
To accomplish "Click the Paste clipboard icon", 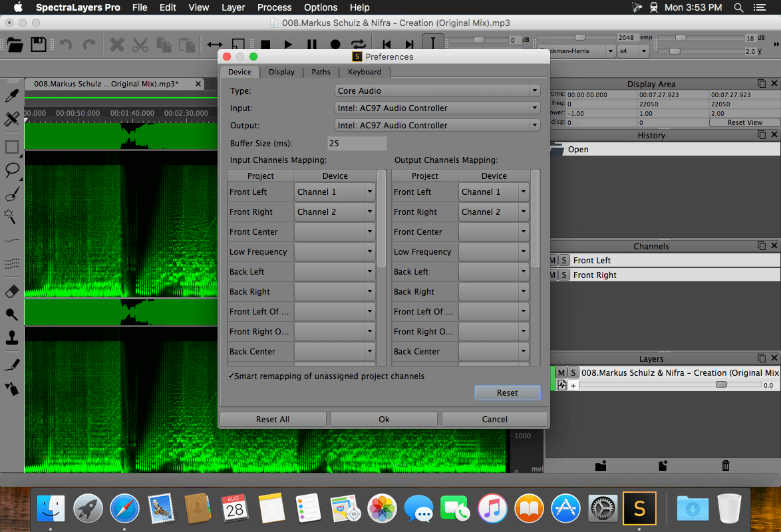I will pyautogui.click(x=187, y=45).
